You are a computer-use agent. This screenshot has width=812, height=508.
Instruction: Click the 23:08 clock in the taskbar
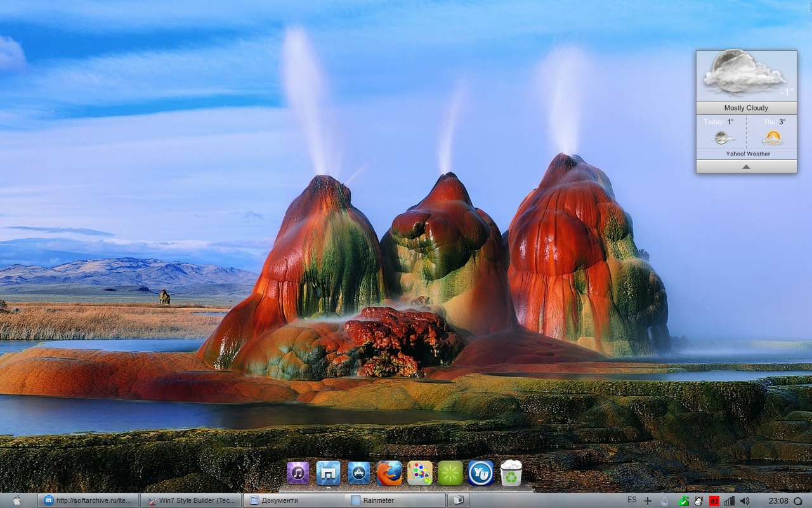[x=778, y=501]
